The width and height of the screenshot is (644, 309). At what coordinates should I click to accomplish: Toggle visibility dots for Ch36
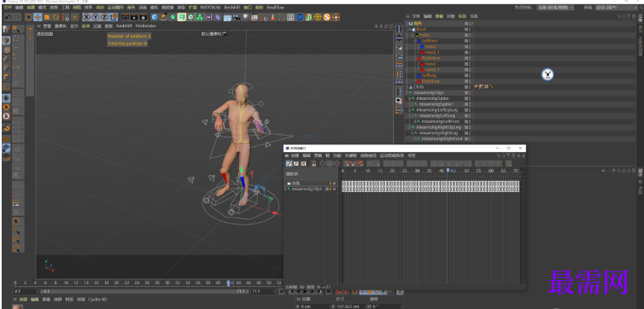pyautogui.click(x=470, y=87)
